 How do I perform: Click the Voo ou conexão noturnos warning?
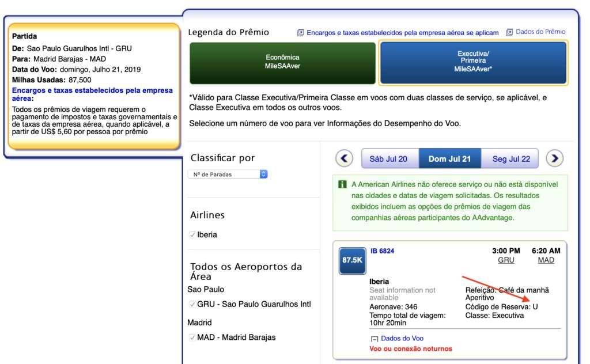[410, 348]
